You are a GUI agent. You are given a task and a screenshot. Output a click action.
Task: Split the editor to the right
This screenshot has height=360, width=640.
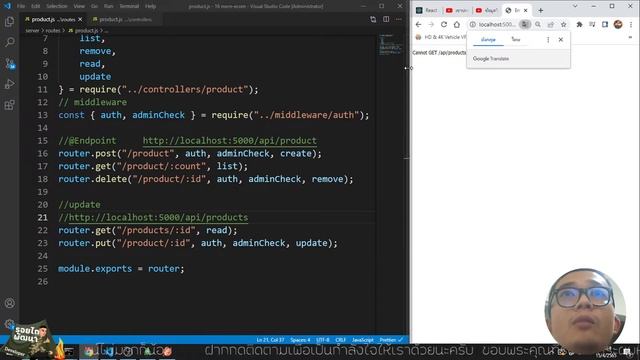click(x=386, y=19)
